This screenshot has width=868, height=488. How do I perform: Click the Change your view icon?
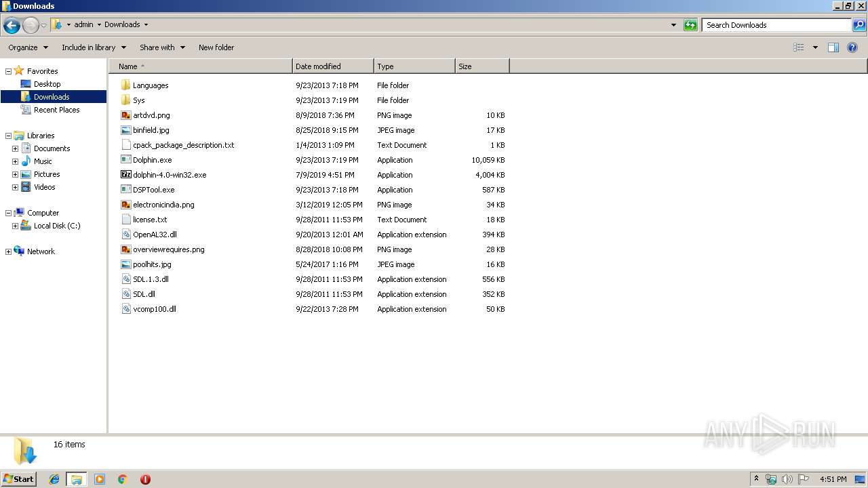[x=799, y=47]
